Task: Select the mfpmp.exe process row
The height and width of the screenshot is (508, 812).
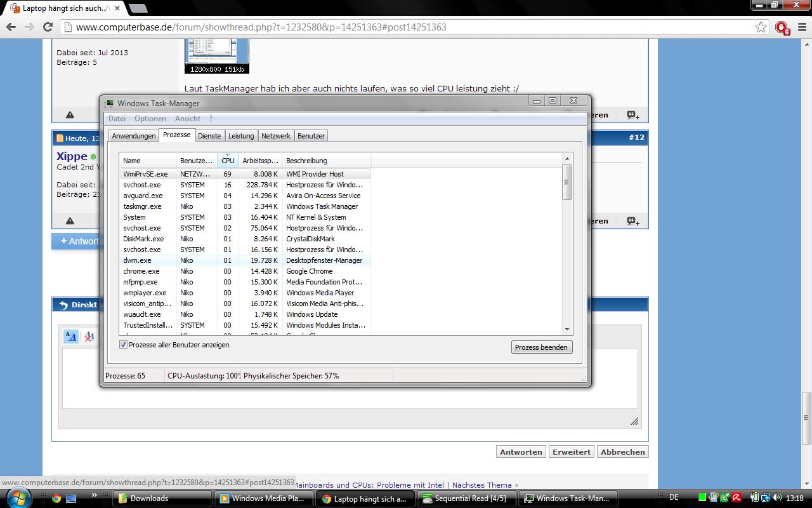Action: (245, 282)
